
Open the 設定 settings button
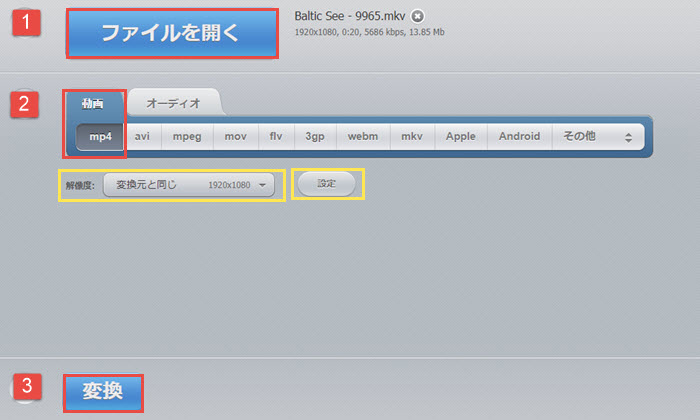click(x=326, y=184)
